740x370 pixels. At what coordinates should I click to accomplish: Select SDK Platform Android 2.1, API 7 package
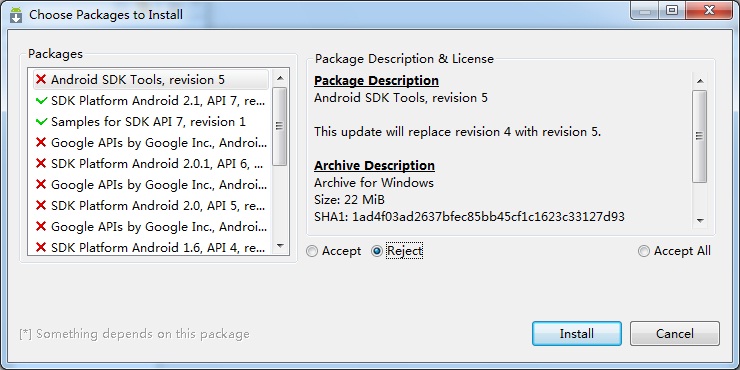151,101
